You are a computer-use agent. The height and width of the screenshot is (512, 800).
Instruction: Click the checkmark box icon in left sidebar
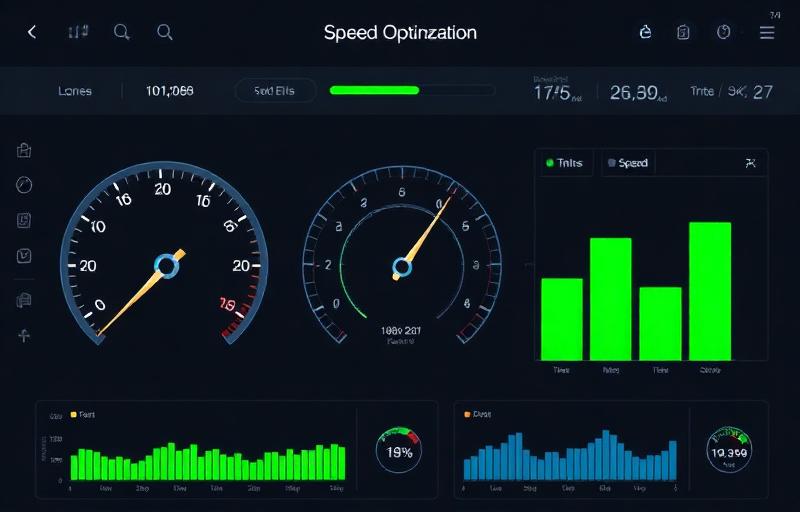click(25, 256)
